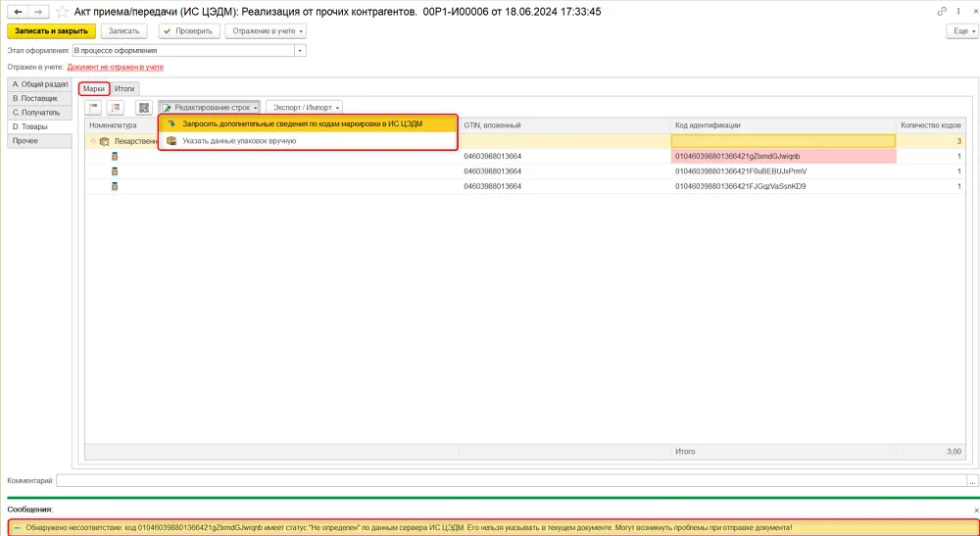Click the QR code scan toolbar icon
Image resolution: width=980 pixels, height=536 pixels.
tap(144, 108)
